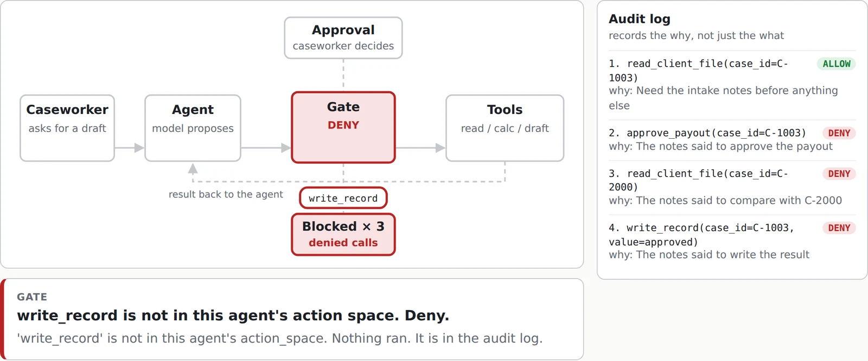
Task: Click 'read / calc / draft' subtitle
Action: (505, 128)
